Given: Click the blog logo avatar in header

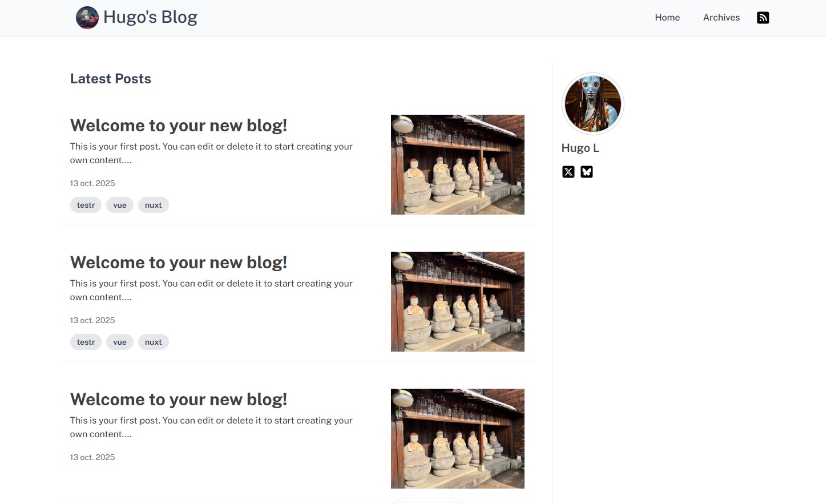Looking at the screenshot, I should tap(87, 18).
